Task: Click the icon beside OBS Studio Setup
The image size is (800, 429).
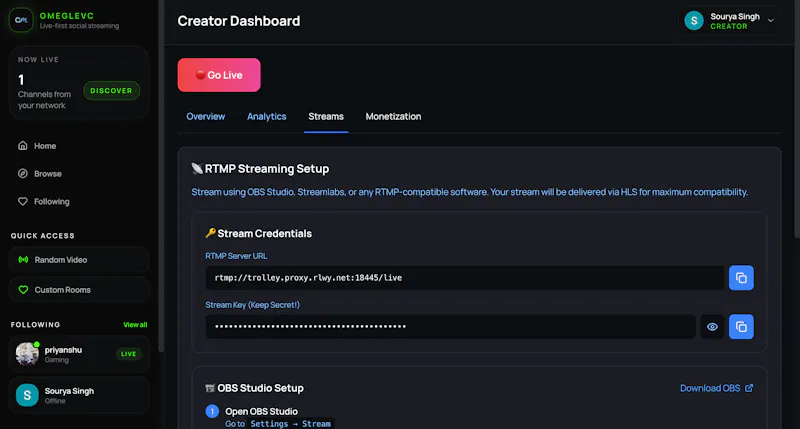Action: pyautogui.click(x=210, y=388)
